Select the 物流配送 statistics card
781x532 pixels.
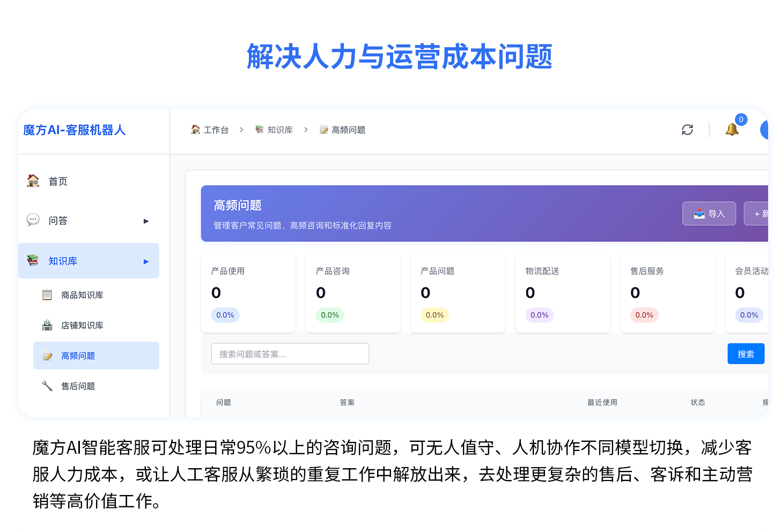coord(562,293)
